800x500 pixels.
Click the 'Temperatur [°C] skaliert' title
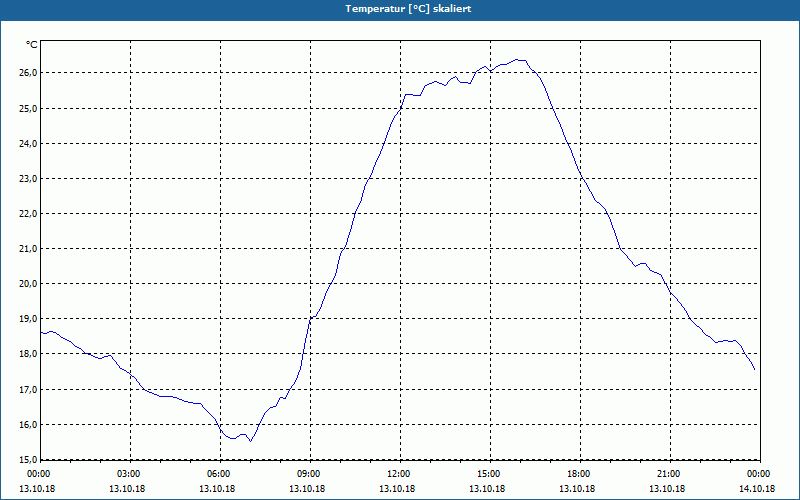[408, 9]
